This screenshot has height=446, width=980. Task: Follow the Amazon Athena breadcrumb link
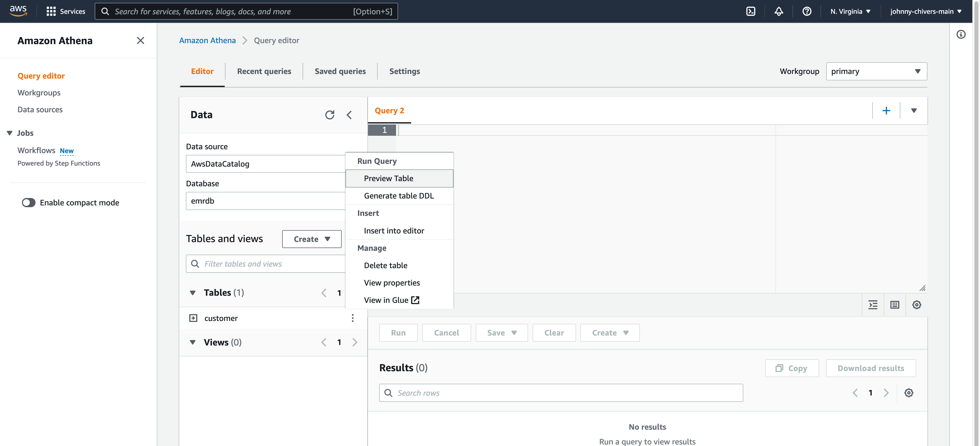[x=207, y=40]
